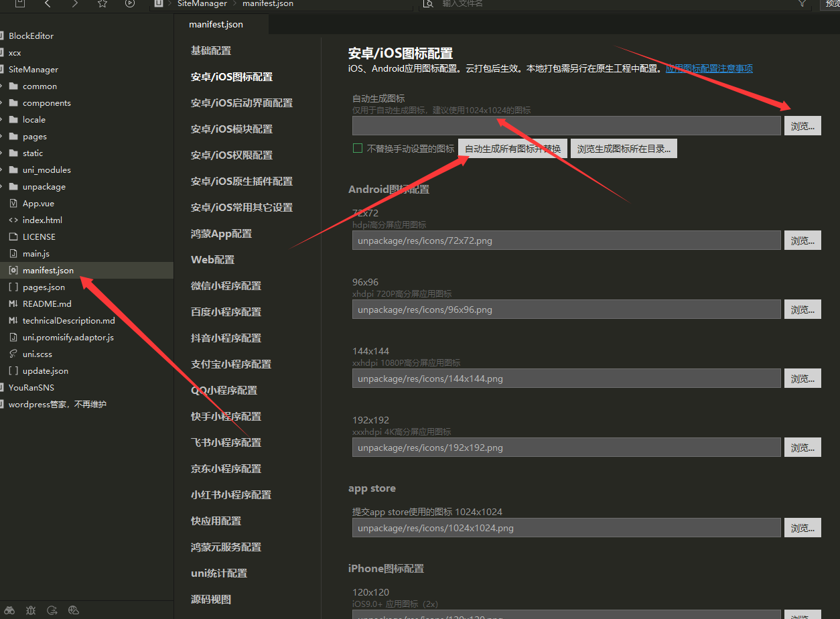Open pages.json in the file tree
The width and height of the screenshot is (840, 619).
[x=44, y=287]
